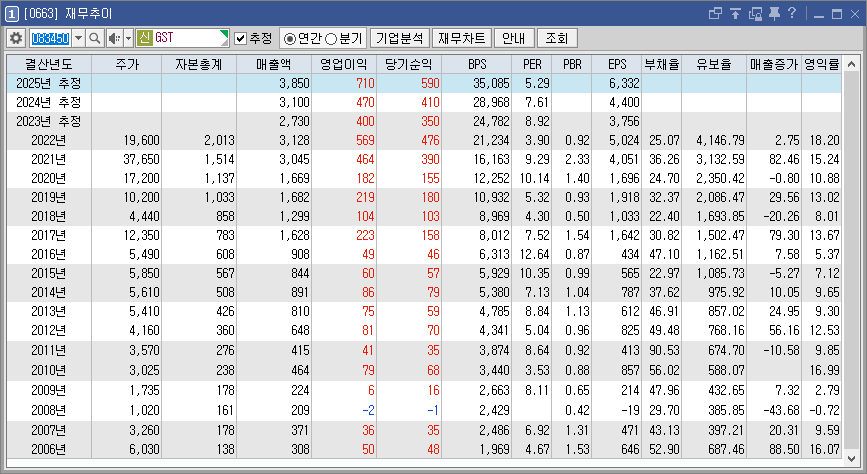
Task: Click the 결산년도 column header
Action: point(49,64)
